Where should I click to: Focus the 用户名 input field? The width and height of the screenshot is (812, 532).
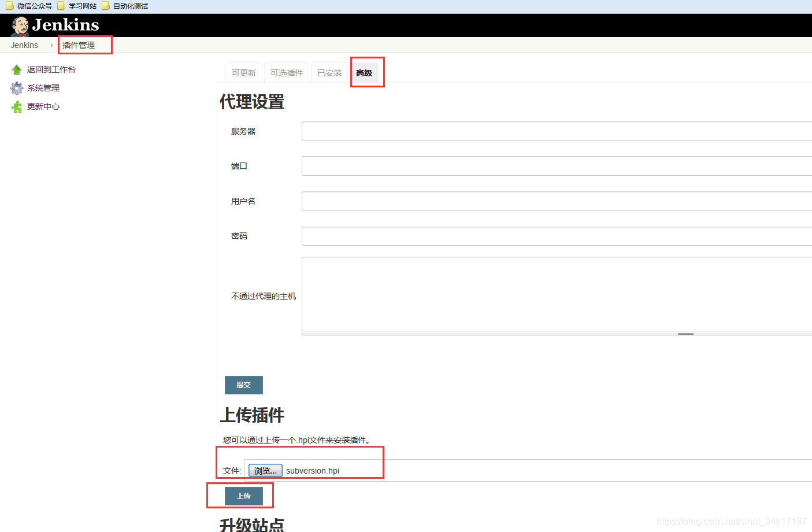pos(557,201)
